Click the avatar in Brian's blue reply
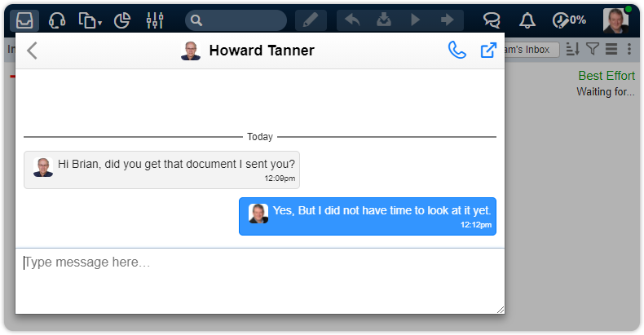Image resolution: width=644 pixels, height=335 pixels. (x=258, y=214)
